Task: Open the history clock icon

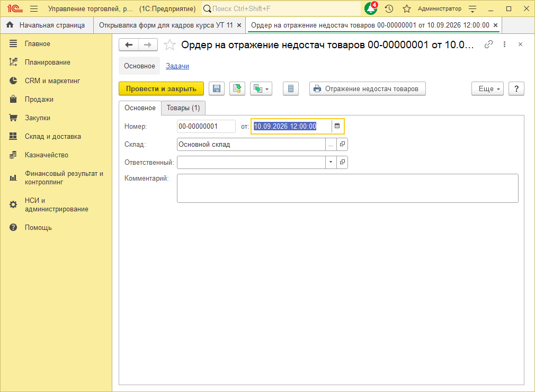Action: click(x=389, y=8)
